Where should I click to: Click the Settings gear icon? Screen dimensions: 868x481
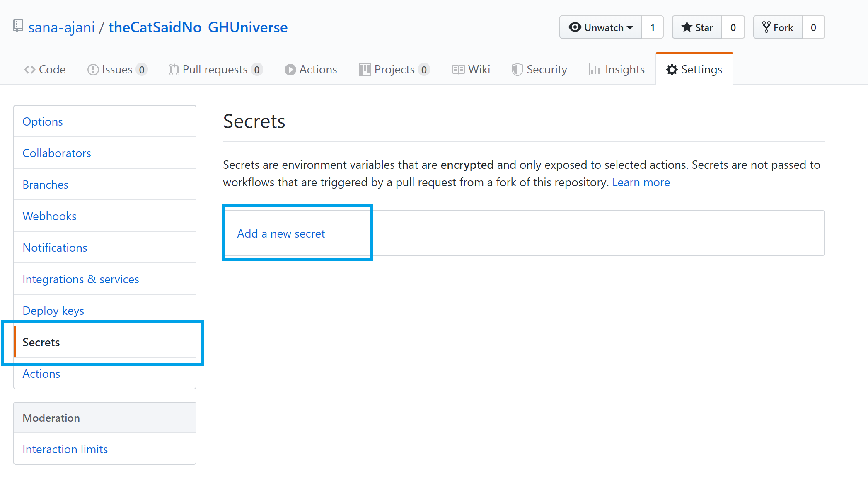pos(670,69)
